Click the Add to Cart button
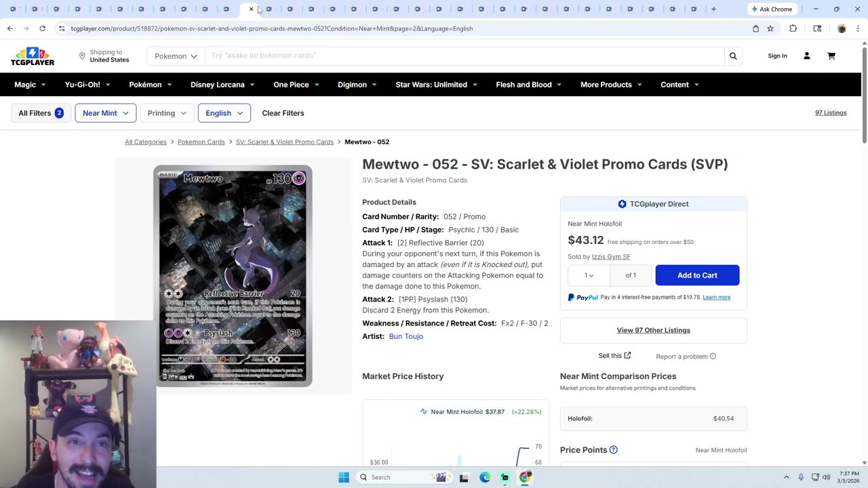 click(x=697, y=275)
